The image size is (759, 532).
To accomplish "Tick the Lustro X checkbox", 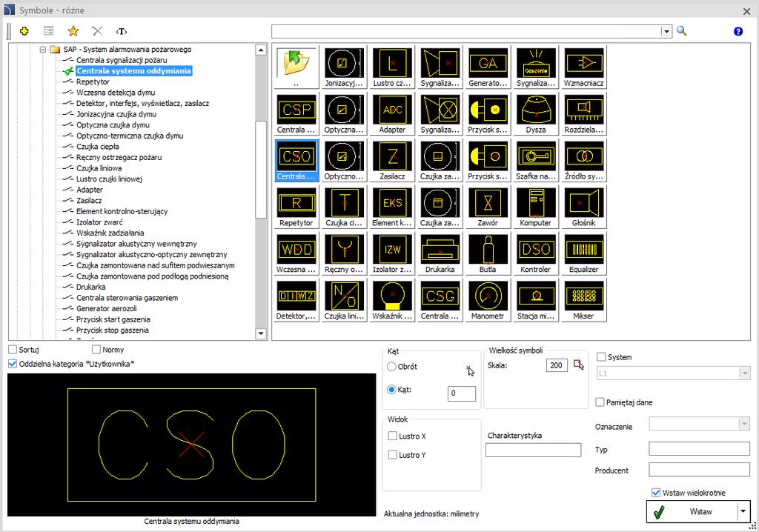I will click(x=393, y=436).
